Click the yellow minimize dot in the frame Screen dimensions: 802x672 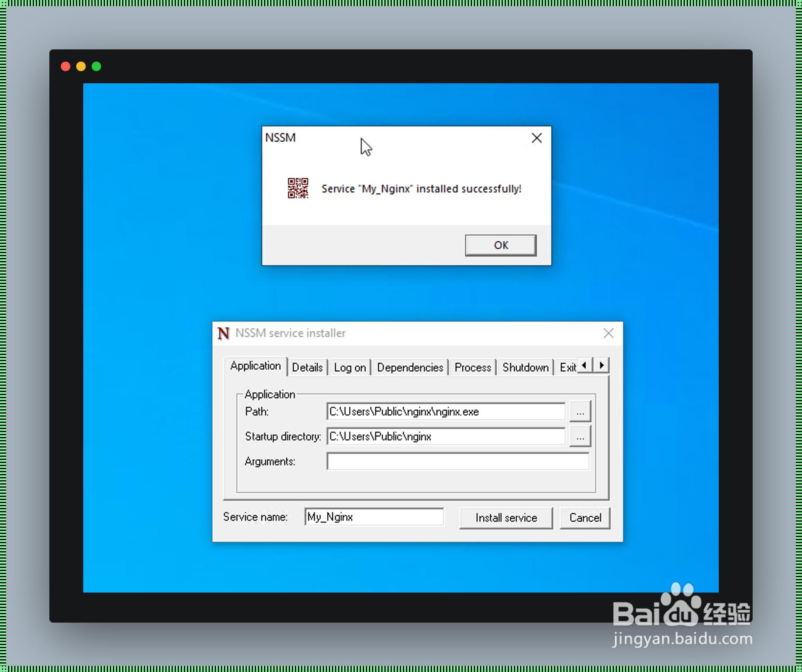point(81,66)
